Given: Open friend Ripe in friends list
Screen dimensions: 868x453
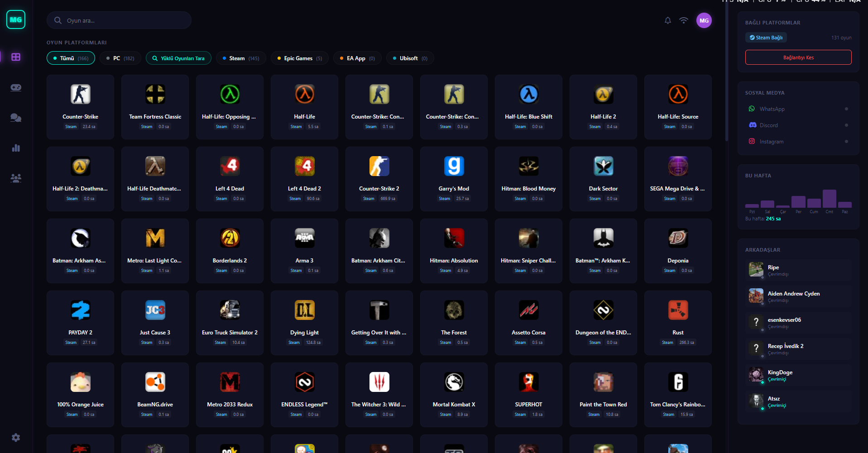Looking at the screenshot, I should (x=798, y=270).
